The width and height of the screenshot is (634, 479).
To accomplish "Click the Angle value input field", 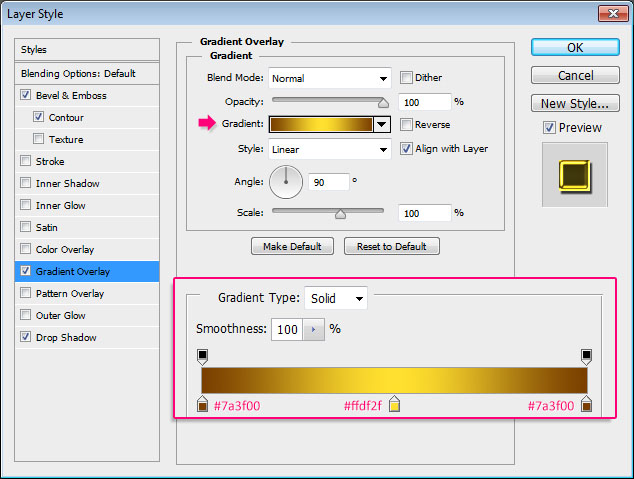I will click(x=329, y=182).
